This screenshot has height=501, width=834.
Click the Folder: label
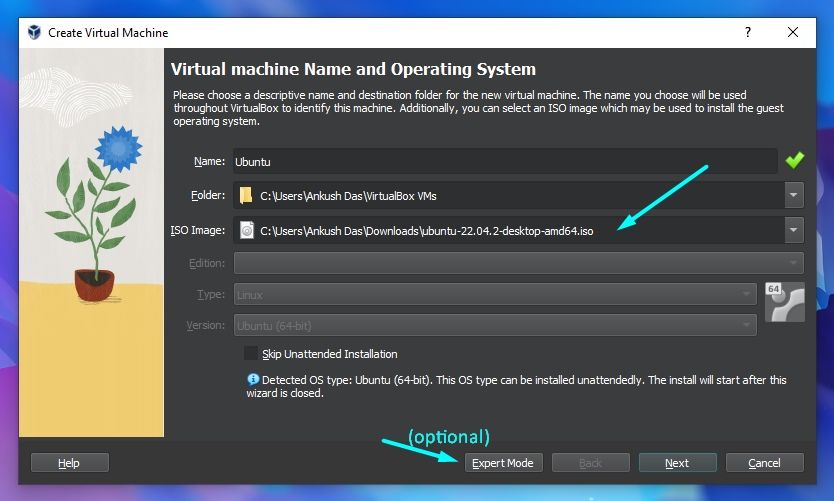[x=208, y=195]
